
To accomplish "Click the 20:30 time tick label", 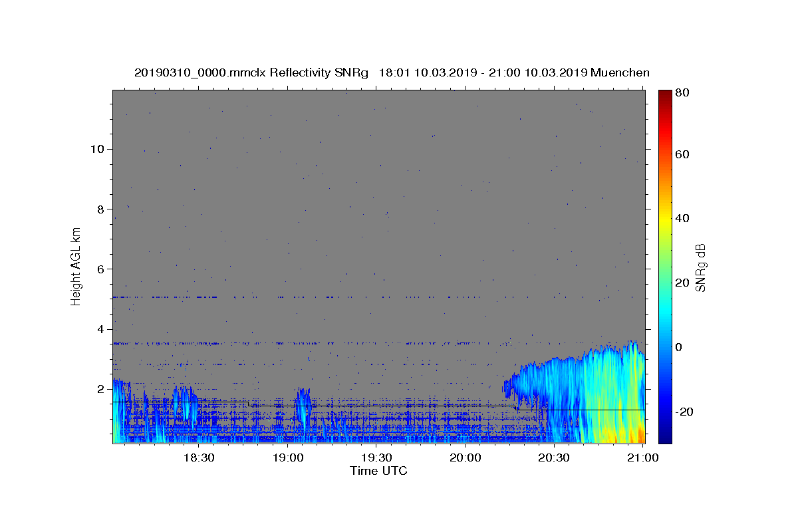I will (553, 458).
